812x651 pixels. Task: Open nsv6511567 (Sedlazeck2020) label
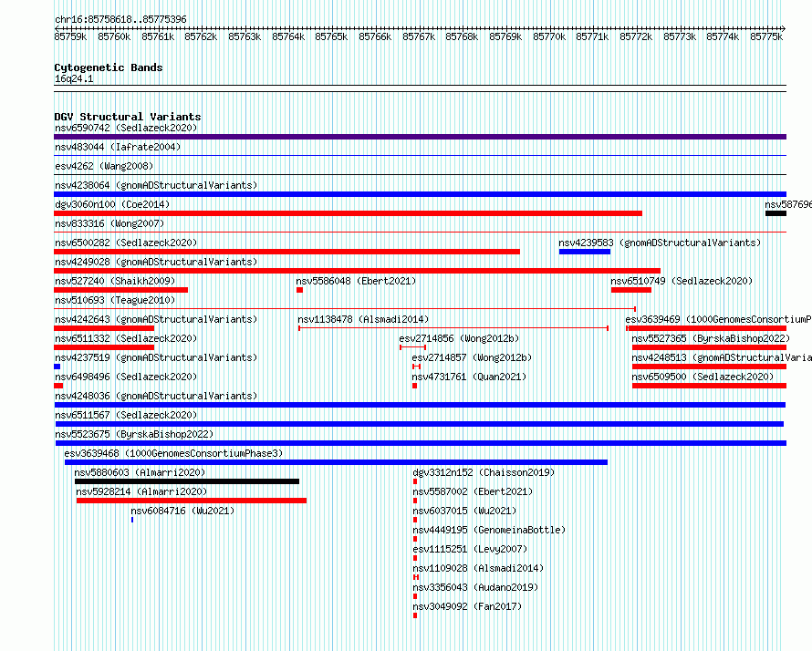(126, 415)
